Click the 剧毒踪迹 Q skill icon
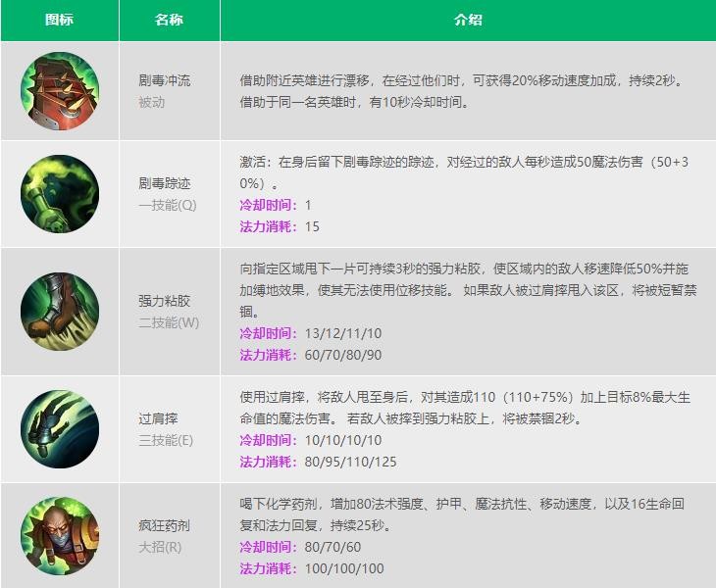716x588 pixels. click(60, 194)
